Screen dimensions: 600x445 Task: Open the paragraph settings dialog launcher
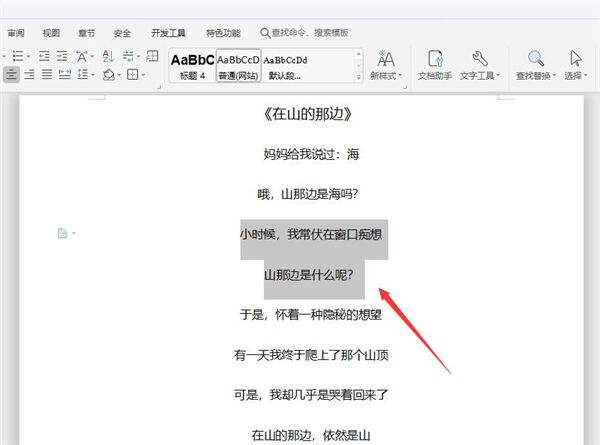coord(159,87)
